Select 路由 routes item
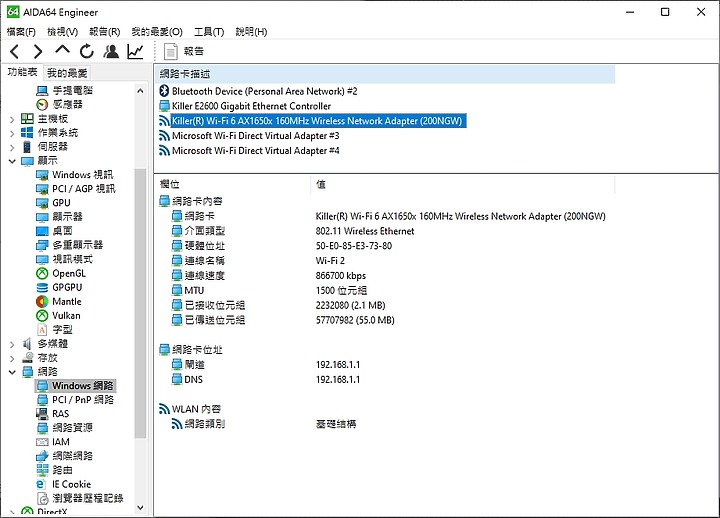The width and height of the screenshot is (720, 518). tap(62, 470)
